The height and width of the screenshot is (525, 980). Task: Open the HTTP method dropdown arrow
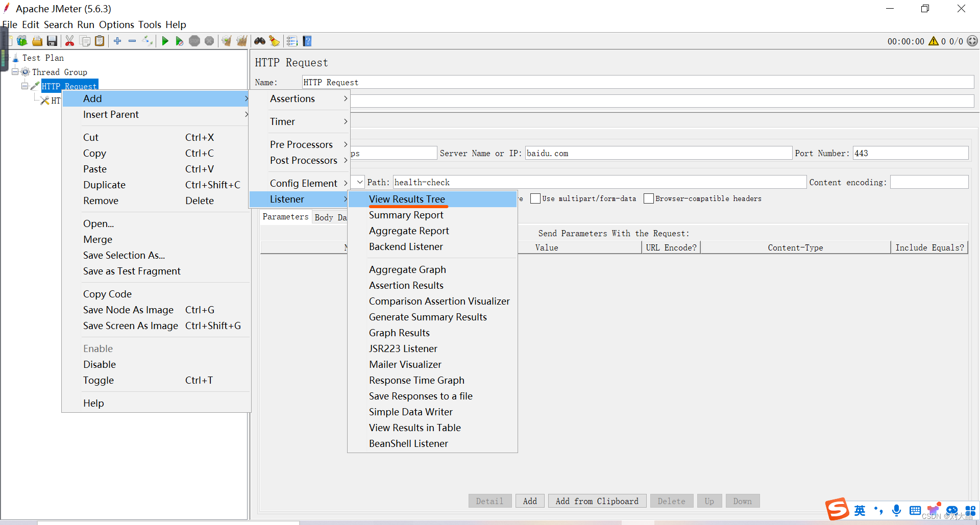tap(360, 182)
